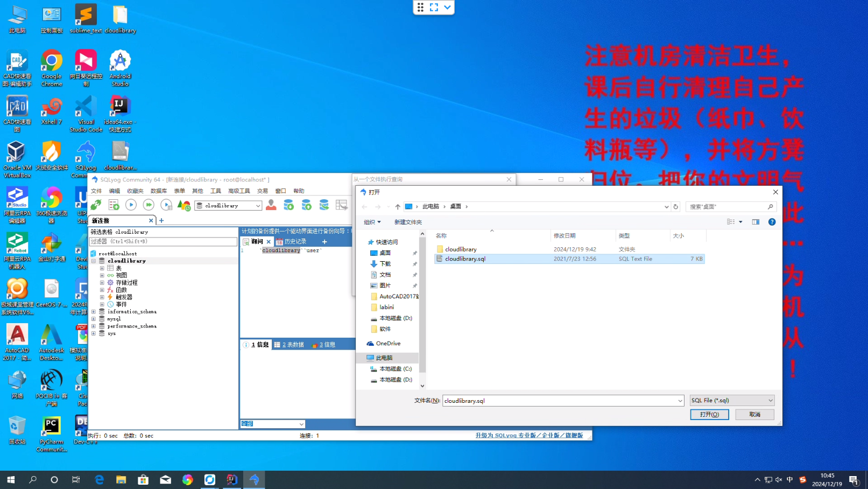Open the 数据库 menu in SQLyog
This screenshot has height=489, width=868.
click(x=159, y=191)
